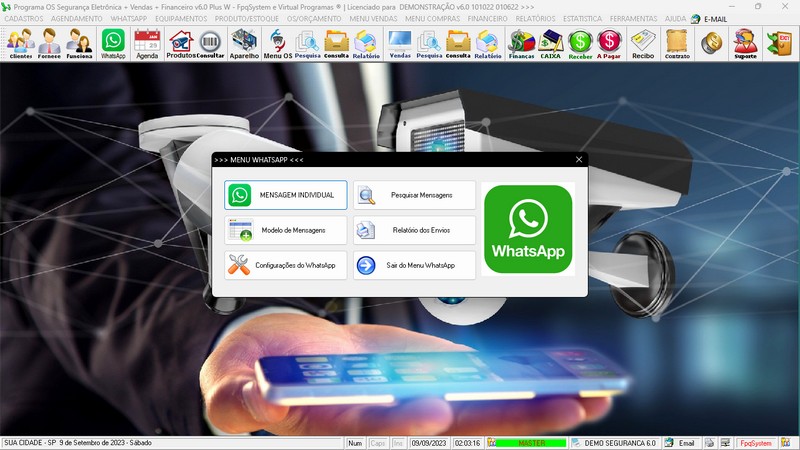Click the 02:03:16 clock in status bar

tap(467, 443)
